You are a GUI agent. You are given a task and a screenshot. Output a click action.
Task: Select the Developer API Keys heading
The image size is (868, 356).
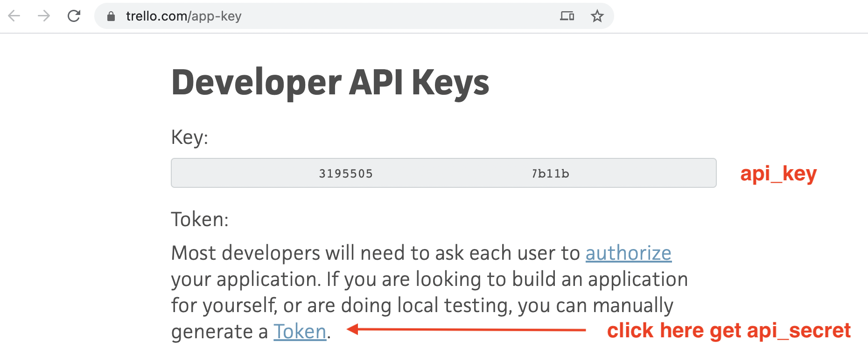(330, 83)
